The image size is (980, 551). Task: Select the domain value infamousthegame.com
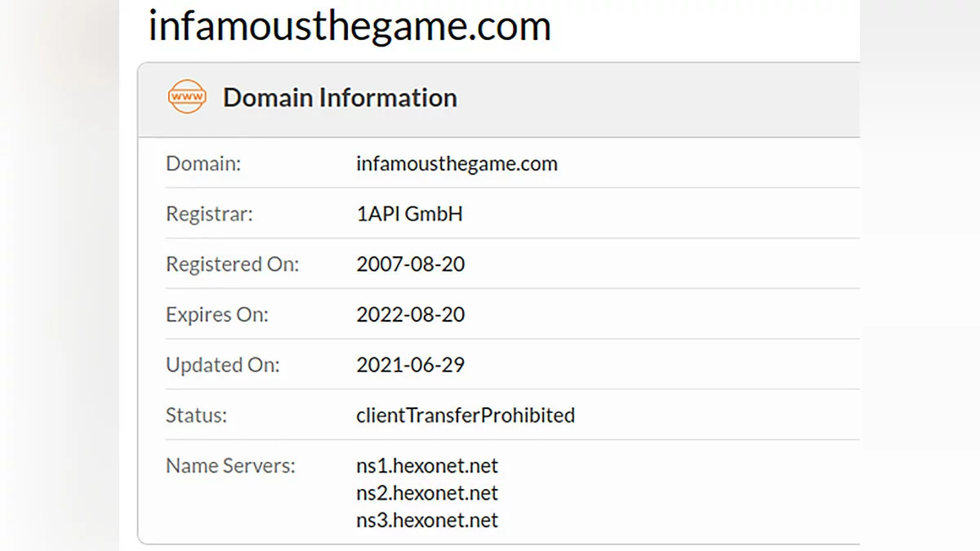tap(457, 163)
